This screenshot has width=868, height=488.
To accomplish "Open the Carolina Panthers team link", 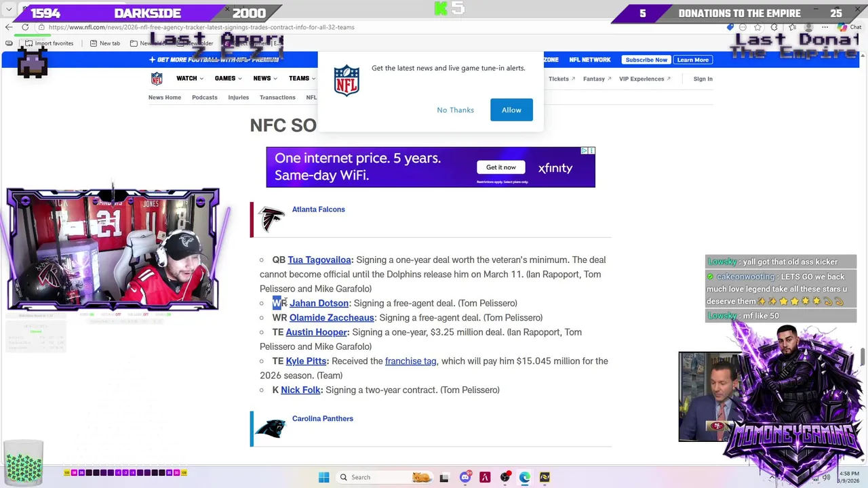I will coord(322,419).
